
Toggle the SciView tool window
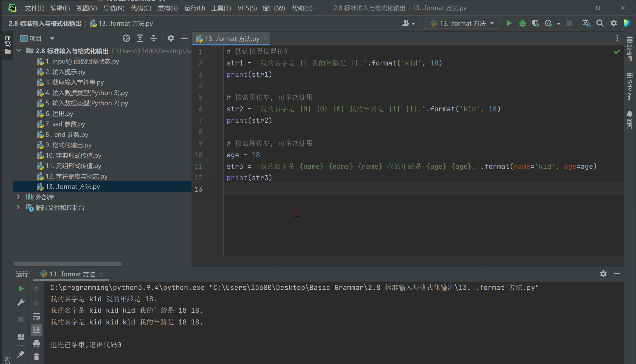[630, 87]
